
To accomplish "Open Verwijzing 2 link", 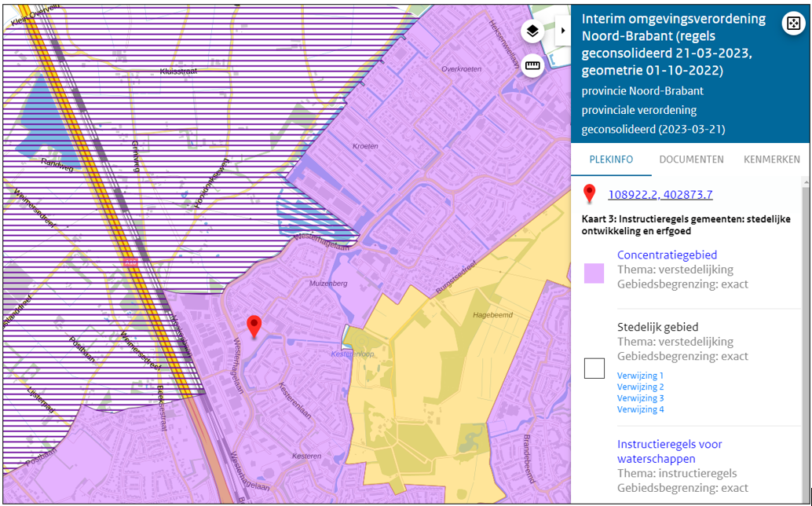I will pyautogui.click(x=640, y=387).
